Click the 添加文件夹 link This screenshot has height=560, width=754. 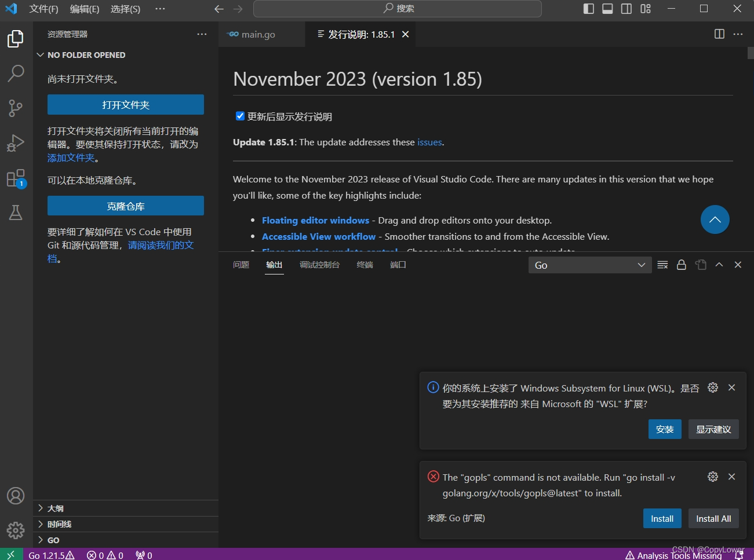pos(71,158)
